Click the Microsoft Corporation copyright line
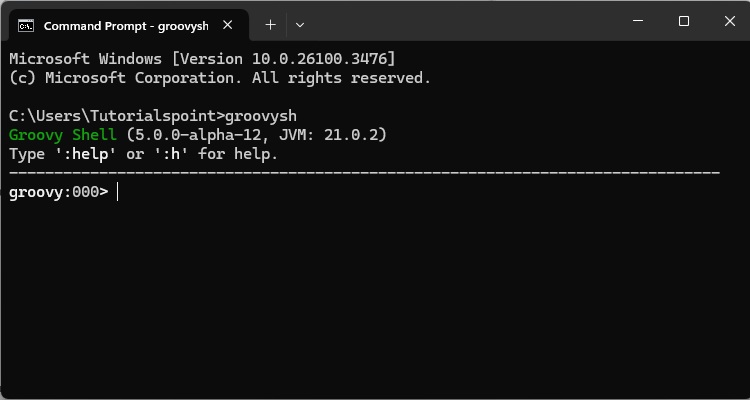The height and width of the screenshot is (400, 750). [220, 77]
